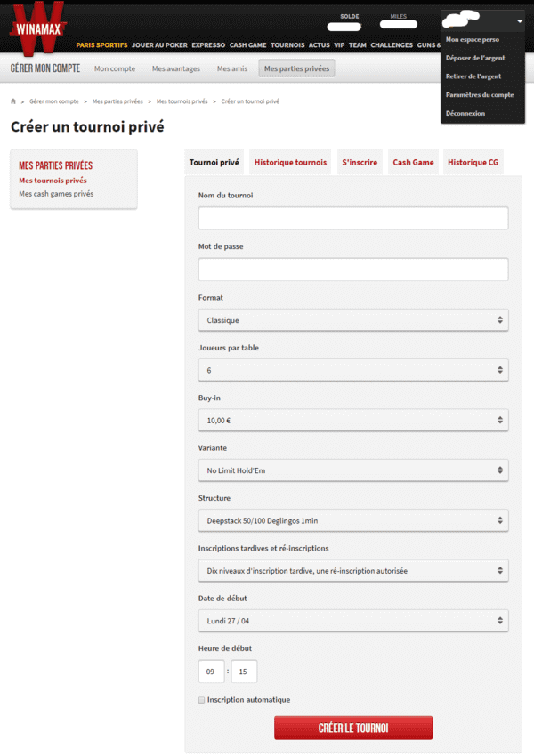Click the CRÉER LE TOURNOI button

[353, 728]
